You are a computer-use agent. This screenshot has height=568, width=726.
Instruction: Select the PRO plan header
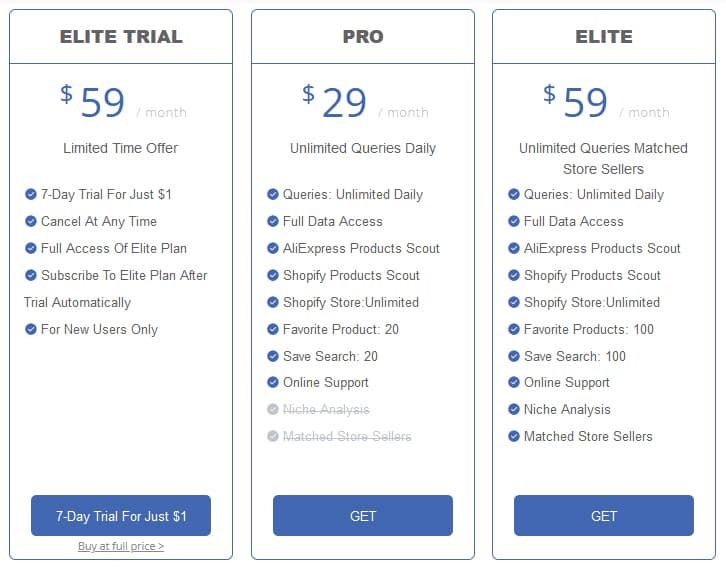click(363, 37)
